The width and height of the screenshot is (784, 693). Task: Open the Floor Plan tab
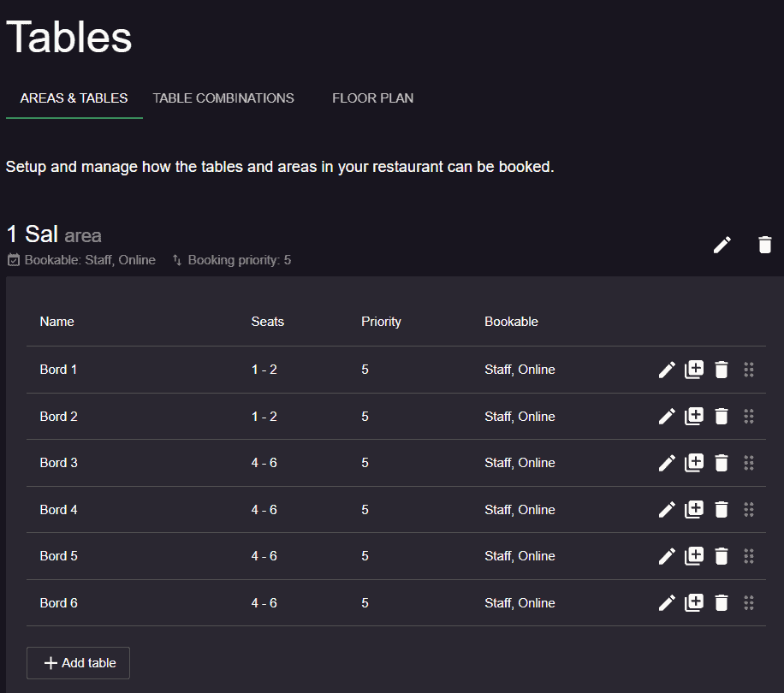tap(372, 98)
